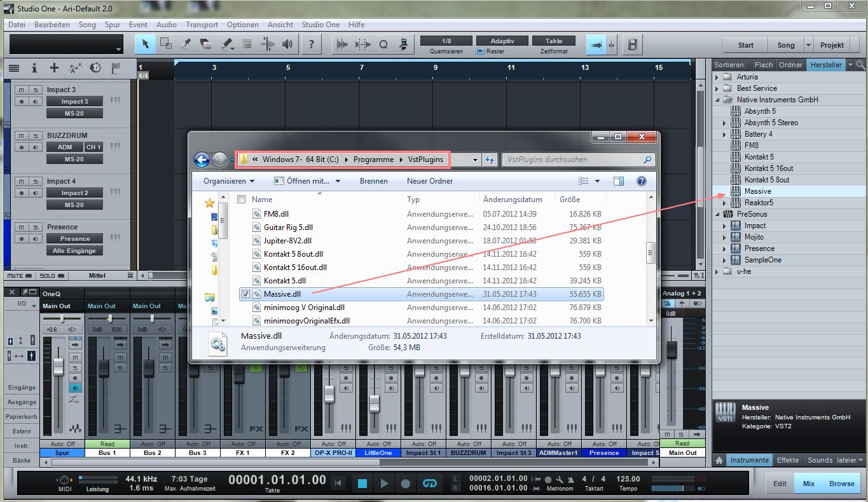This screenshot has width=868, height=502.
Task: Select the Arrow tool in toolbar
Action: point(145,44)
